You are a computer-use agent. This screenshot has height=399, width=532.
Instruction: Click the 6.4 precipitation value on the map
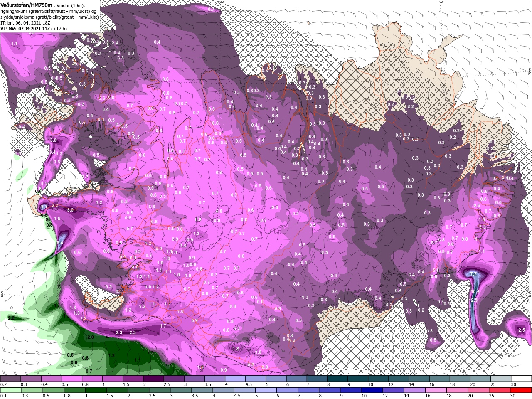coord(60,243)
